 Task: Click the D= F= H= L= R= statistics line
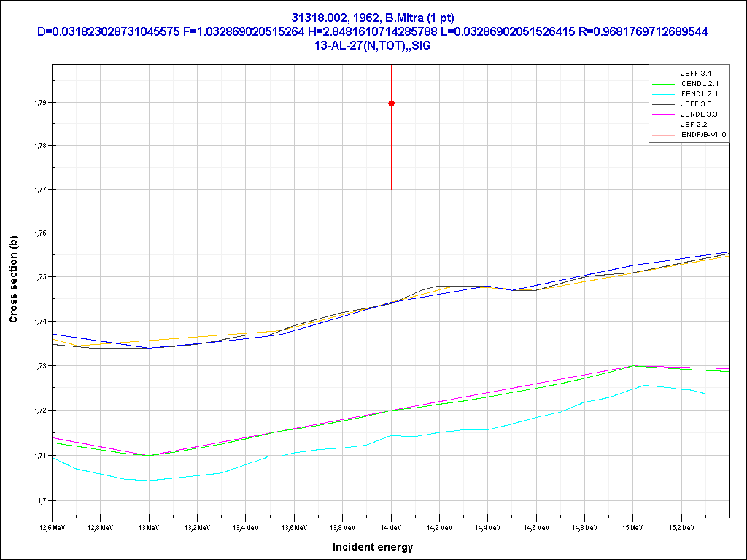click(x=373, y=31)
